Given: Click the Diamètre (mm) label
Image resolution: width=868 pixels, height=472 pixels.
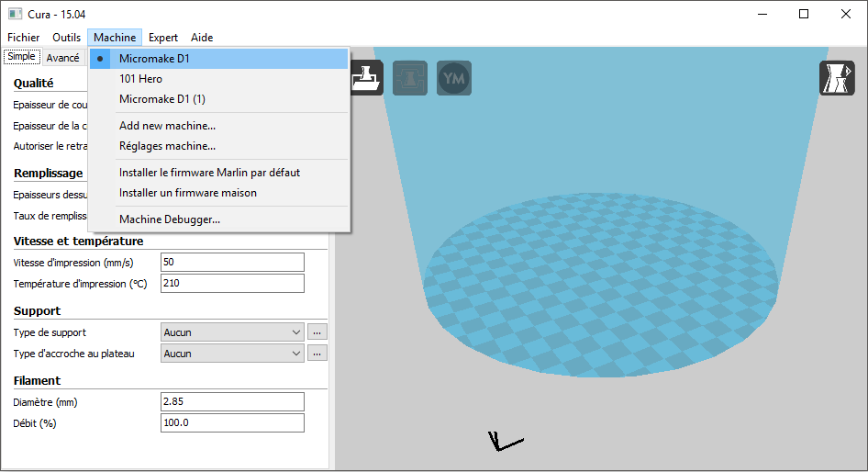Looking at the screenshot, I should 45,402.
